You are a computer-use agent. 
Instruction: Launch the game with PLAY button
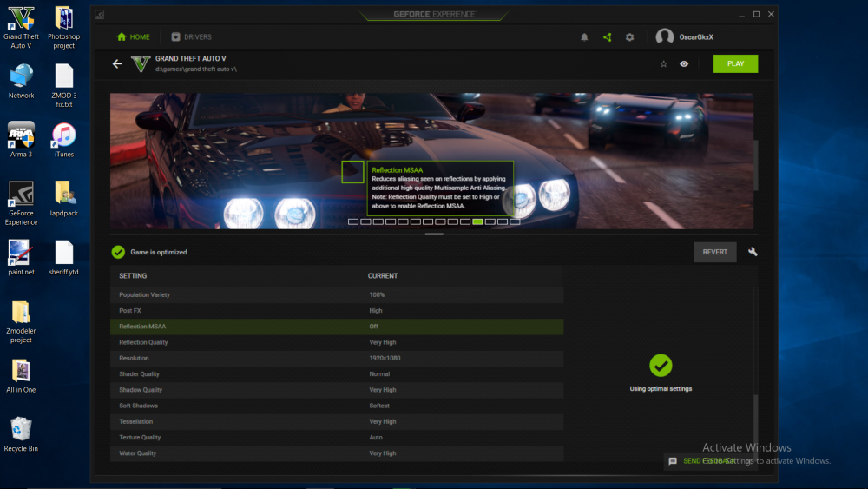[x=735, y=63]
